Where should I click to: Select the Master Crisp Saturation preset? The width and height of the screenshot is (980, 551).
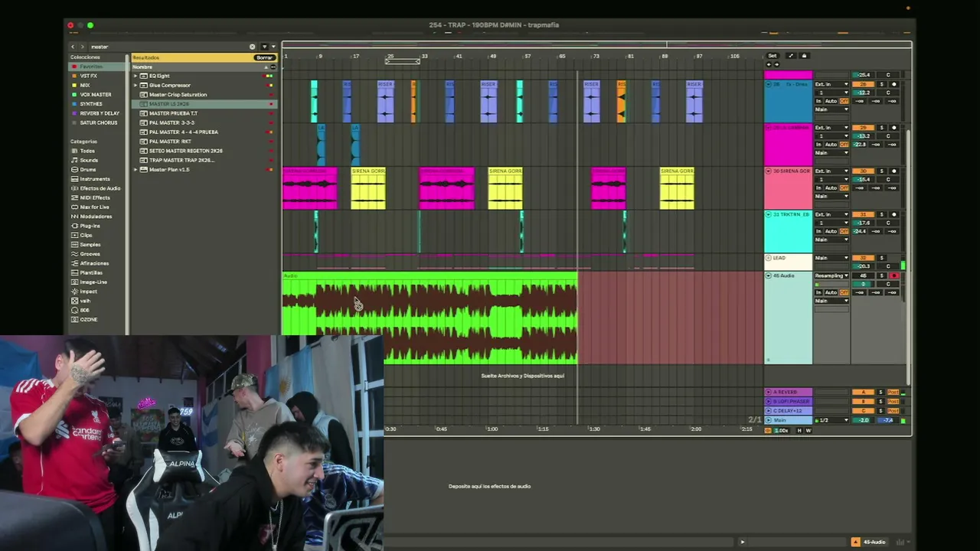[x=203, y=94]
